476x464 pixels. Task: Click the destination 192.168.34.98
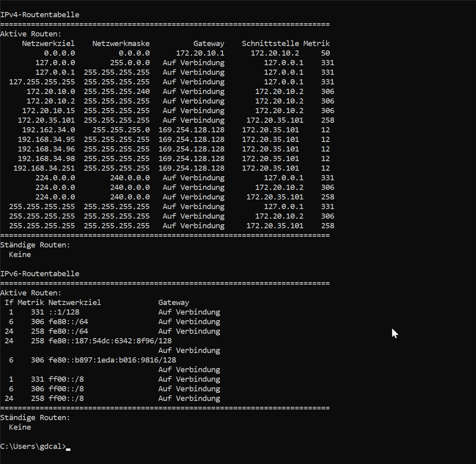pos(46,159)
